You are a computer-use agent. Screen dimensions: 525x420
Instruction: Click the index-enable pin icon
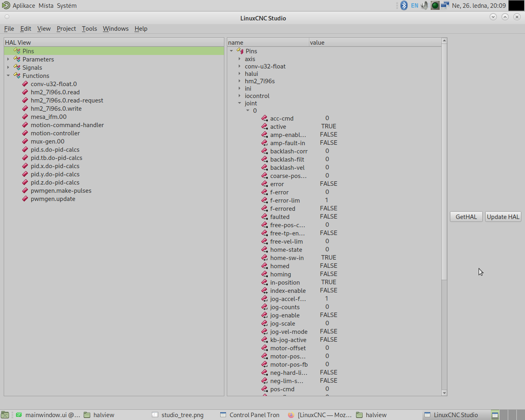coord(265,290)
